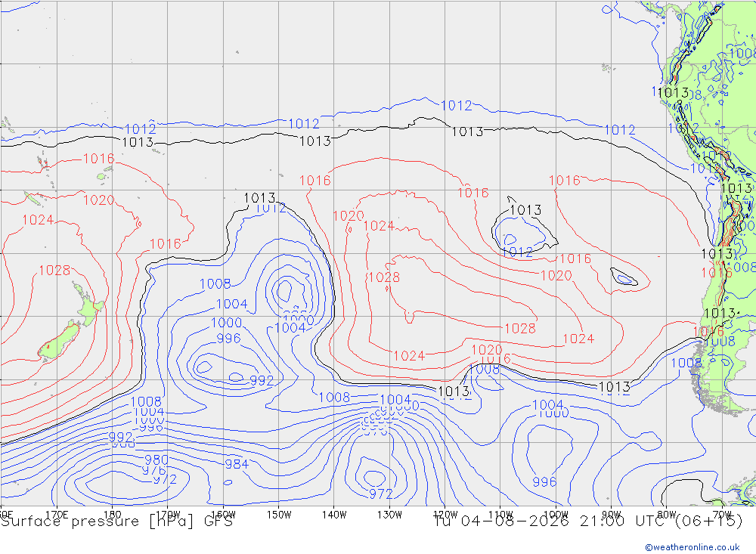Click the 90W longitude label
Image resolution: width=756 pixels, height=554 pixels.
(612, 515)
